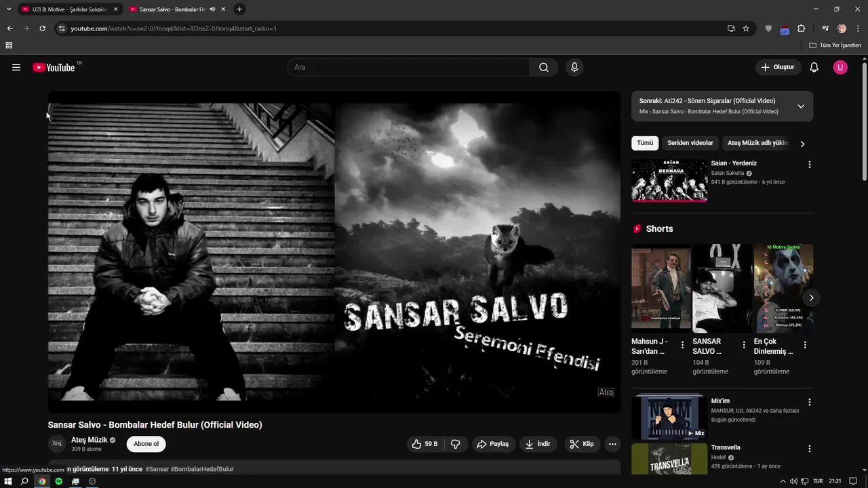
Task: Open the notifications bell
Action: click(814, 67)
